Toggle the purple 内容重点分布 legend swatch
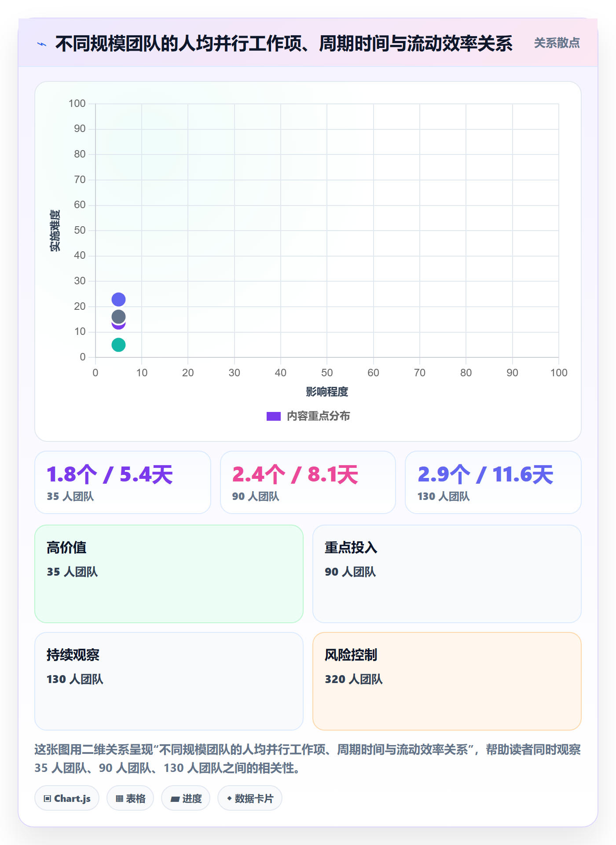616x845 pixels. click(x=274, y=416)
